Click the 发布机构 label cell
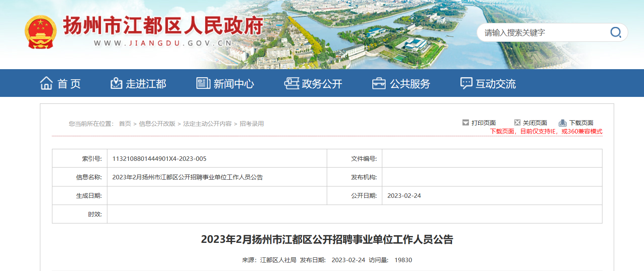Image resolution: width=644 pixels, height=271 pixels. (355, 177)
